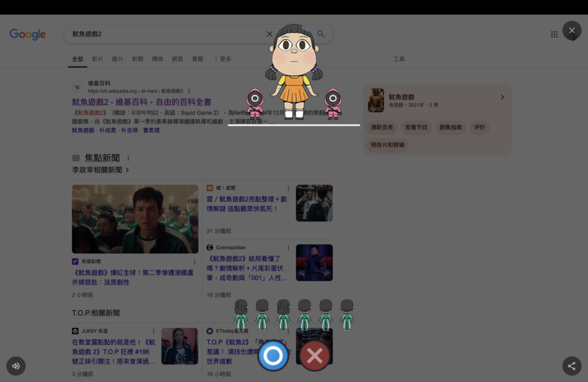This screenshot has width=588, height=382.
Task: Open the 奇摩新聞 article thumbnail
Action: [x=135, y=219]
